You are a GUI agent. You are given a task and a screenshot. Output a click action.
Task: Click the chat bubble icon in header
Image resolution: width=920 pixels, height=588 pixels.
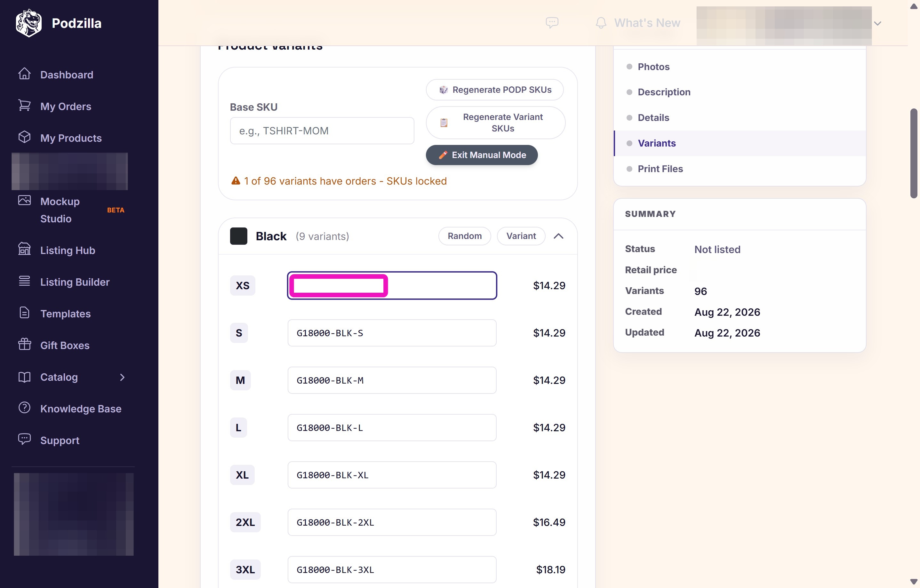(552, 22)
